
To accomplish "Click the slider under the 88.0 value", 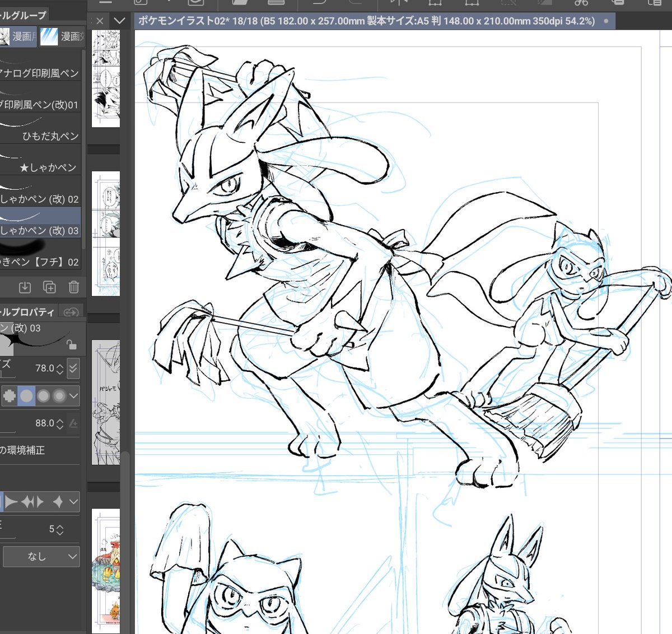I will point(8,432).
